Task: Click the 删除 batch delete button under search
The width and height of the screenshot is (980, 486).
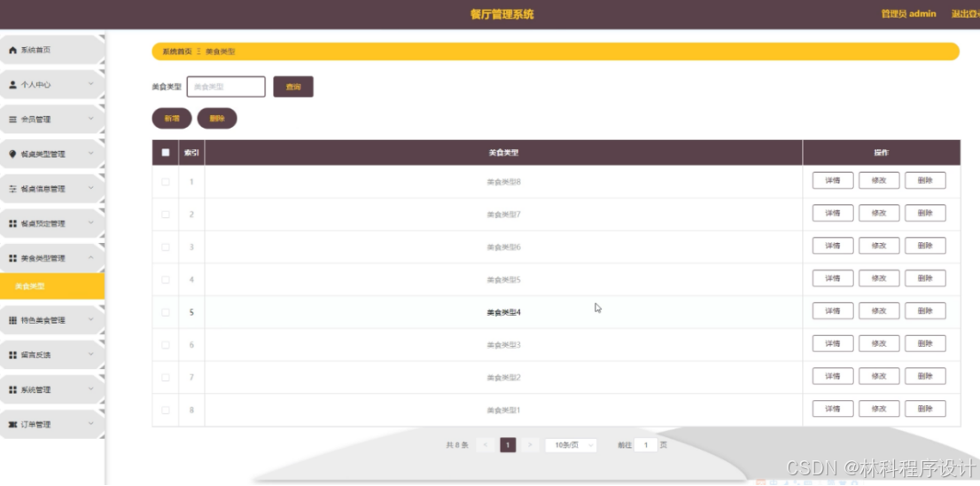Action: pos(217,118)
